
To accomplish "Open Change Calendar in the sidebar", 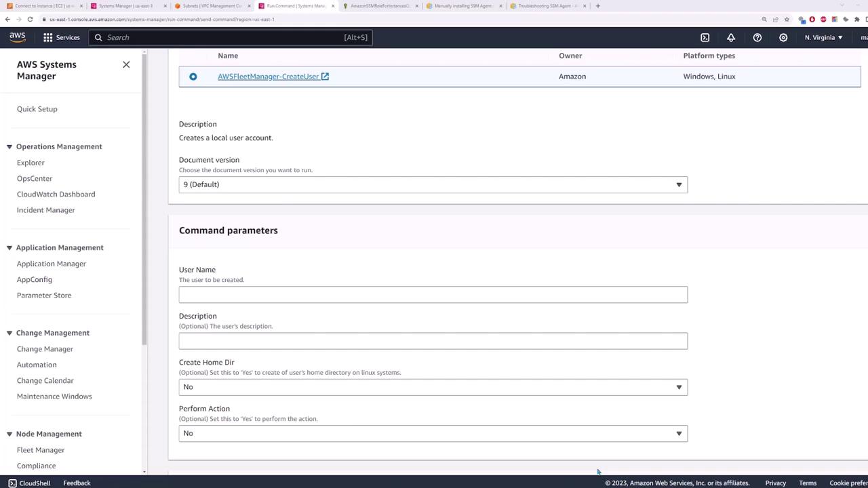I will pyautogui.click(x=45, y=380).
